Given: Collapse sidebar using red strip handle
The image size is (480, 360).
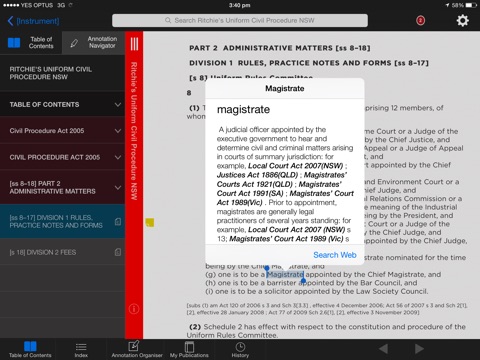Looking at the screenshot, I should click(x=134, y=44).
